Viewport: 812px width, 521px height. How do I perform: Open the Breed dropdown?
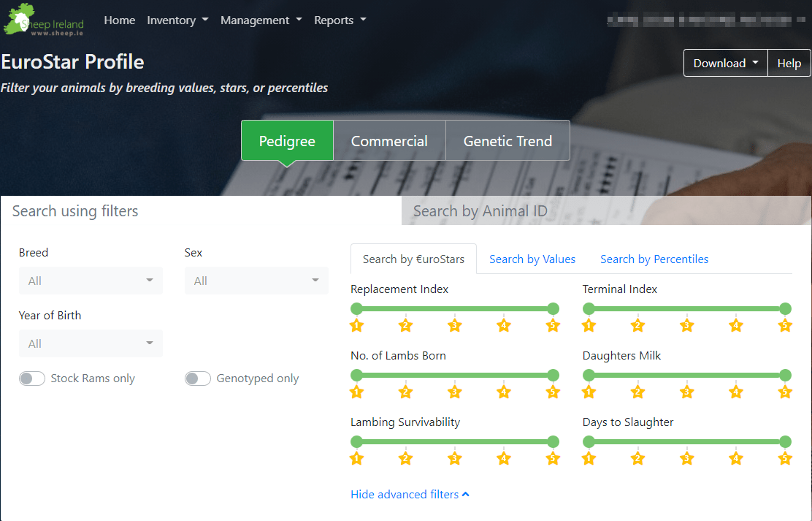(x=91, y=280)
